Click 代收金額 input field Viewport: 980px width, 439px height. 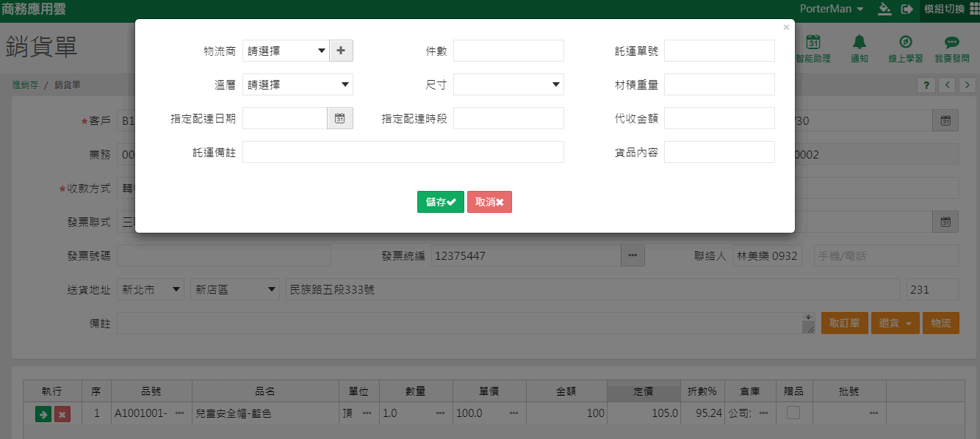(x=719, y=118)
